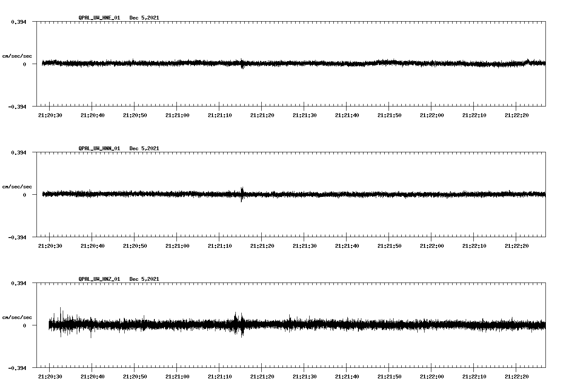Click the zero axis label on HNN plot
This screenshot has height=392, width=576.
coord(25,195)
